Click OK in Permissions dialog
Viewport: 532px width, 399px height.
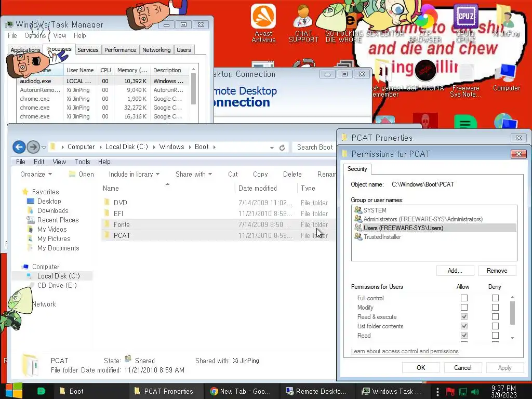tap(421, 368)
